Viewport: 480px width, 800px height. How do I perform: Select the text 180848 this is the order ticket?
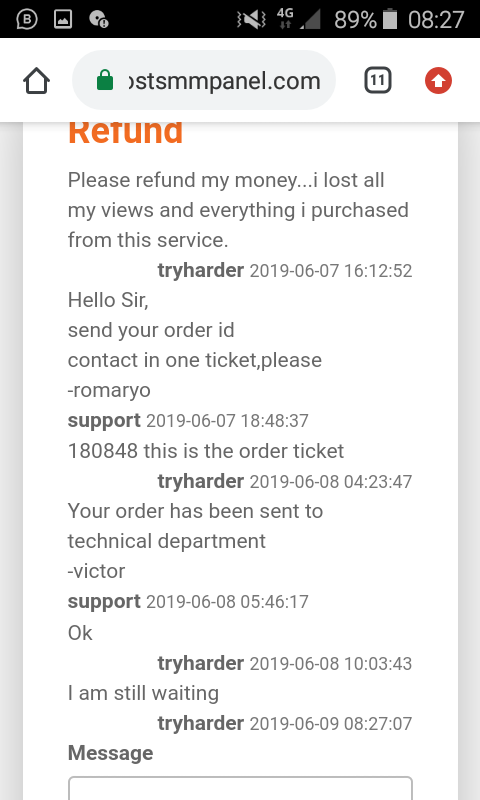click(x=206, y=451)
